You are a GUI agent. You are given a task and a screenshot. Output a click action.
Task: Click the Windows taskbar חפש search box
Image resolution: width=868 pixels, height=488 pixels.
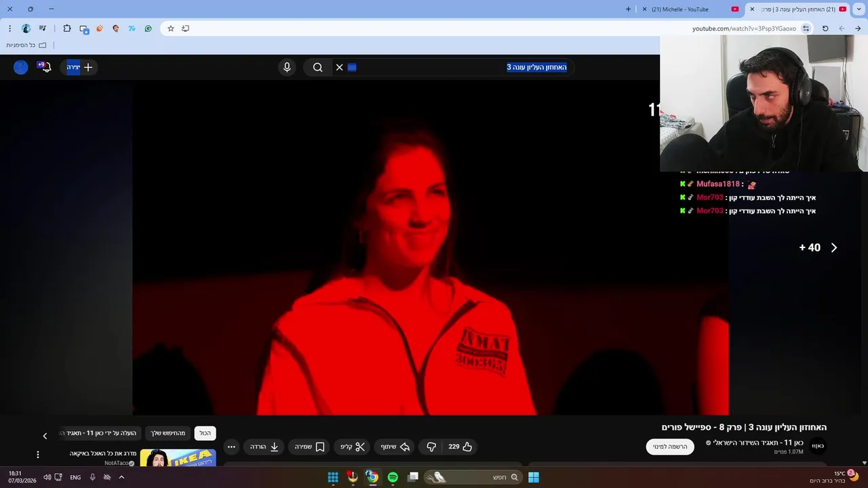tap(473, 477)
